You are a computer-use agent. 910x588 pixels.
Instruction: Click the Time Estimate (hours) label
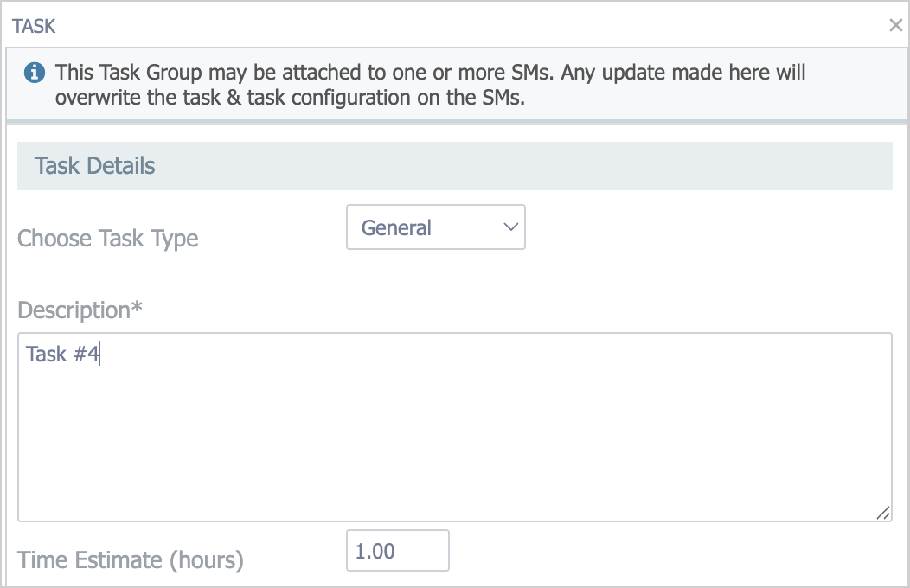coord(131,560)
